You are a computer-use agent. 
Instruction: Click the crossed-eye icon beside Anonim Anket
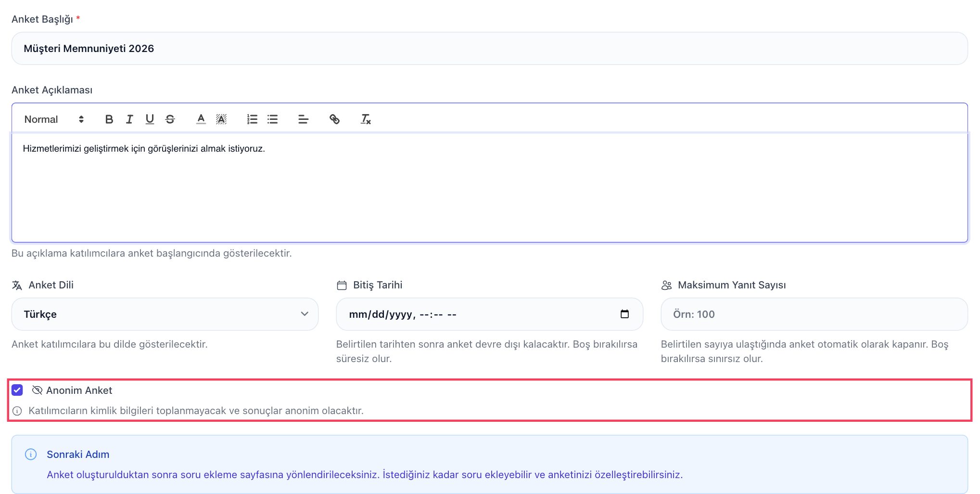click(x=37, y=390)
